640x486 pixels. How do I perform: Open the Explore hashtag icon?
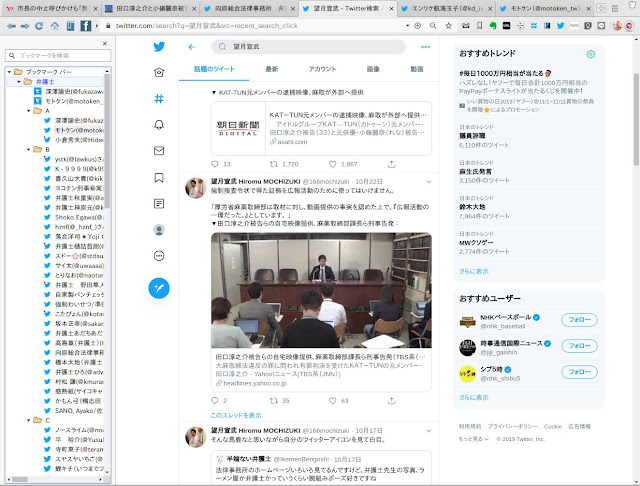click(159, 98)
